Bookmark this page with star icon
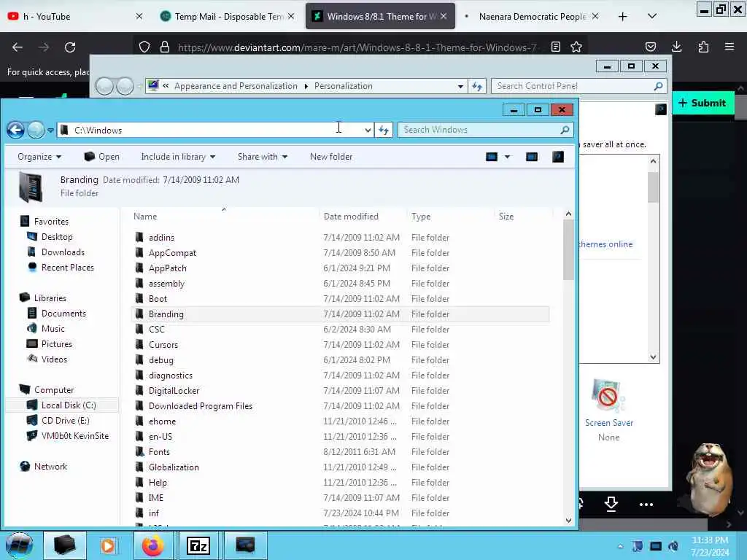The width and height of the screenshot is (747, 560). click(576, 47)
